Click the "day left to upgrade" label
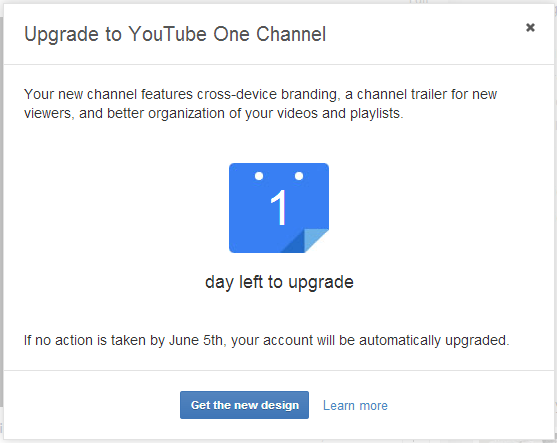The height and width of the screenshot is (443, 557). 279,282
